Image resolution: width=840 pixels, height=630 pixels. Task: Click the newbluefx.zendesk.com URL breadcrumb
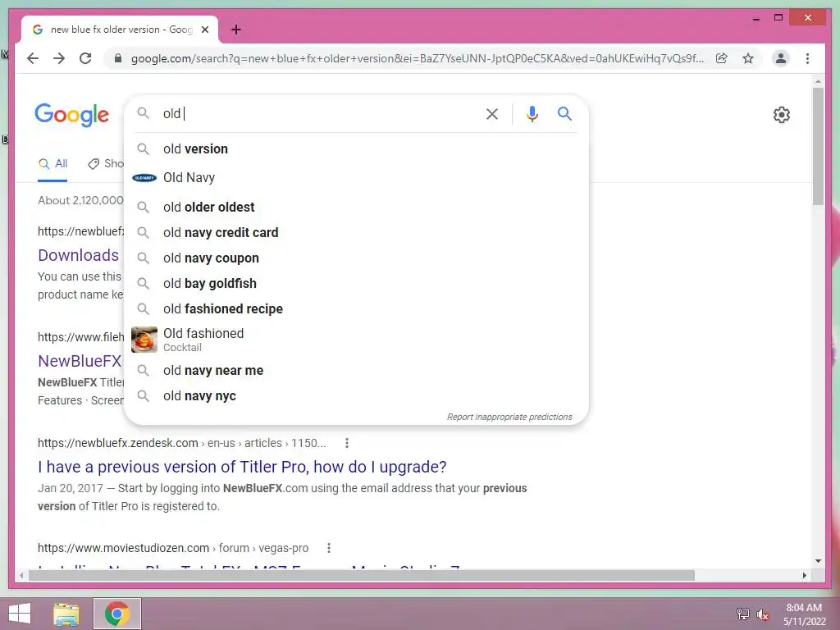181,443
